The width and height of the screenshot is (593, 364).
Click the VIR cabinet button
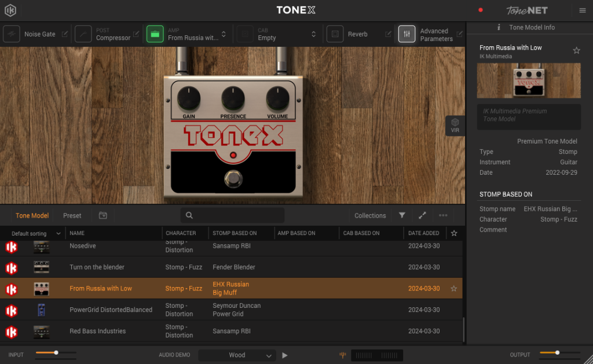point(455,126)
